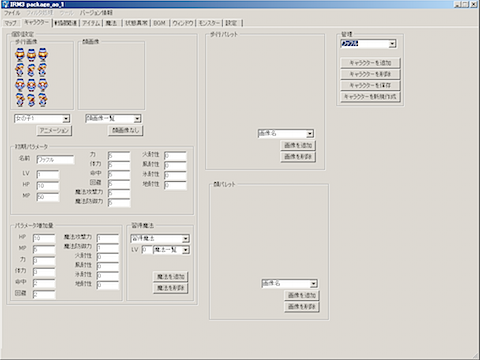
Task: Click the 地耐性 field in パラメータ増加量
Action: pyautogui.click(x=108, y=285)
